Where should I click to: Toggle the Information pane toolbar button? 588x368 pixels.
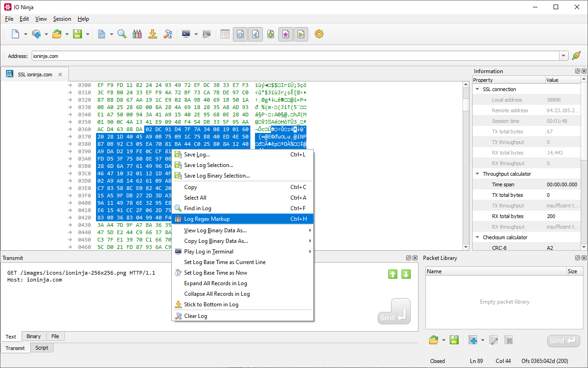point(240,34)
